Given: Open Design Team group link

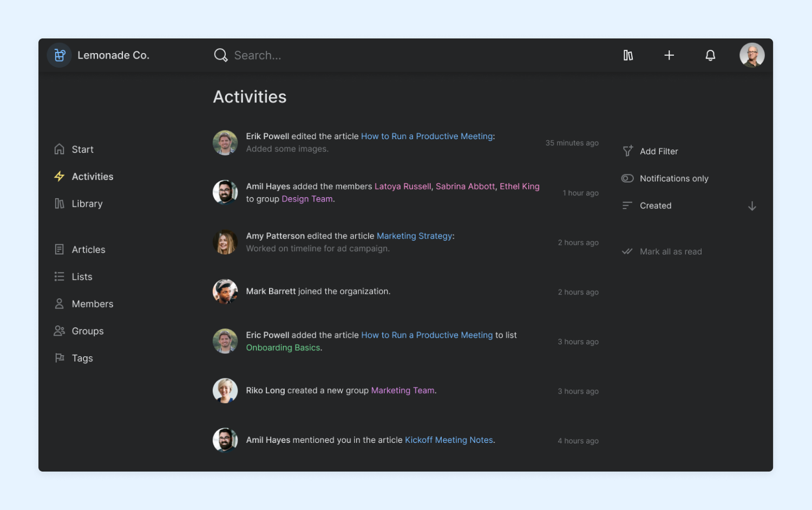Looking at the screenshot, I should coord(307,199).
